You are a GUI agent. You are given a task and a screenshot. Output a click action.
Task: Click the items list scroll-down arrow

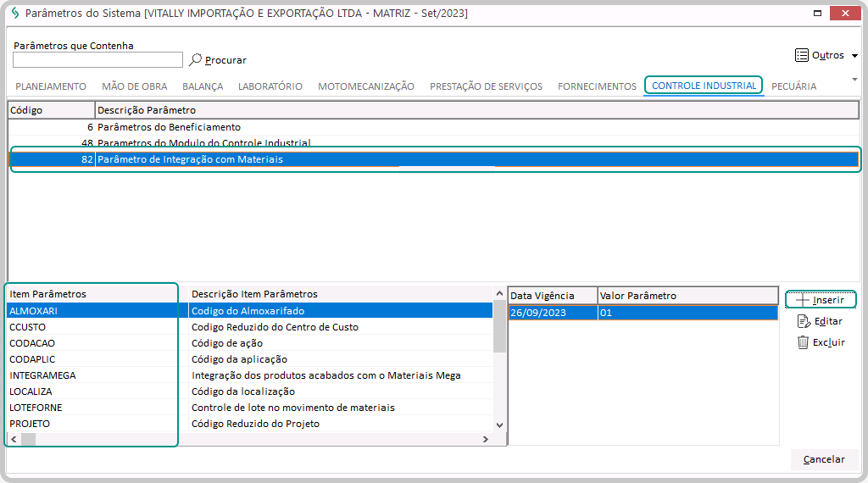pyautogui.click(x=499, y=425)
